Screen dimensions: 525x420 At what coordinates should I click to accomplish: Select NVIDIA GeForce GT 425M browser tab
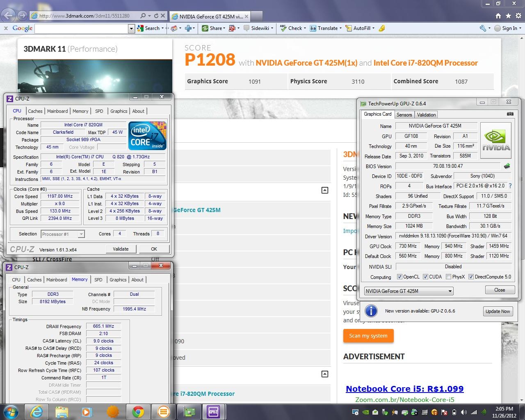[x=209, y=16]
